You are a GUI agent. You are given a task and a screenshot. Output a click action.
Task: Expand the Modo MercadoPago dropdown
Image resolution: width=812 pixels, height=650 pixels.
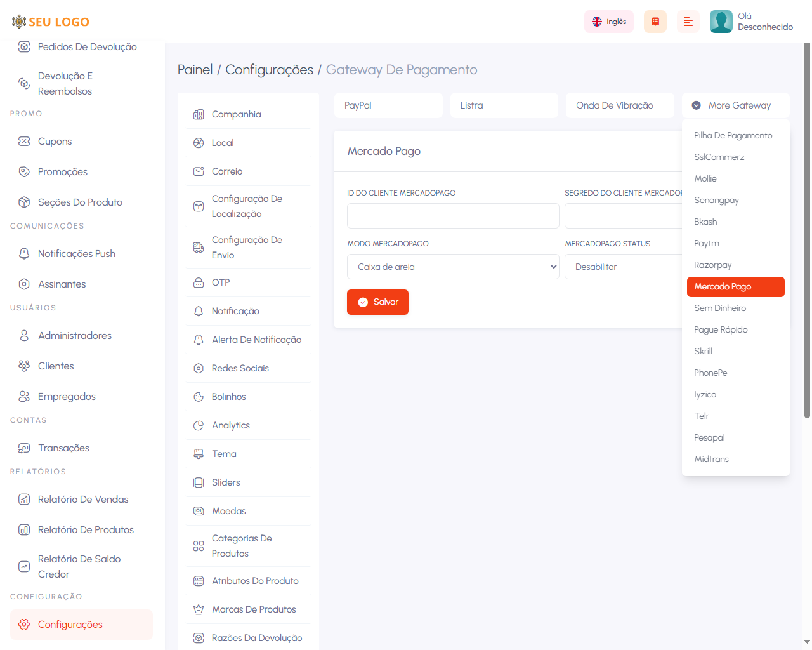[x=453, y=267]
